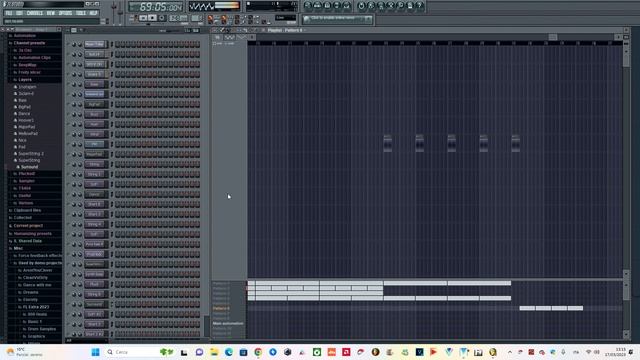This screenshot has width=640, height=360.
Task: Expand the 3x Osc presets folder
Action: [25, 50]
